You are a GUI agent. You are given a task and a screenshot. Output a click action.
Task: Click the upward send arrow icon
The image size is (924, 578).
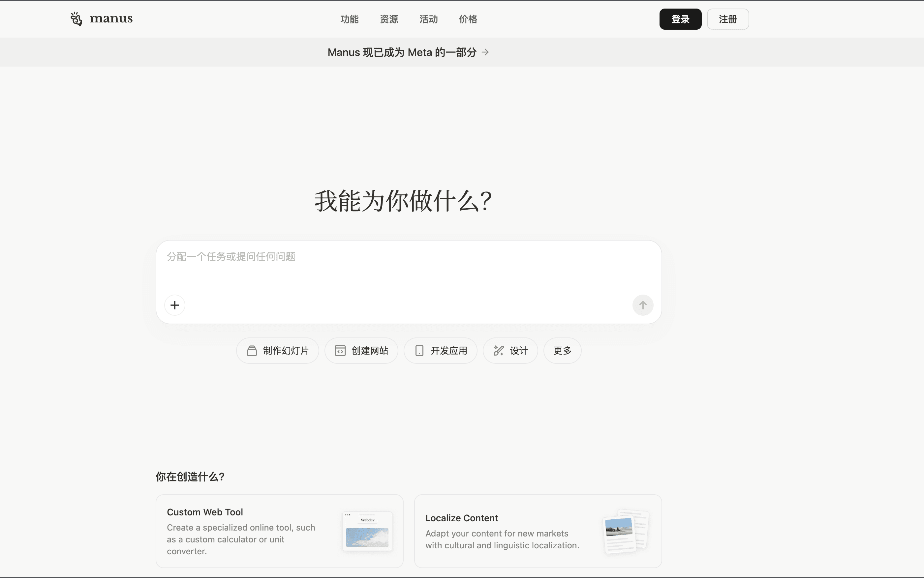click(642, 305)
